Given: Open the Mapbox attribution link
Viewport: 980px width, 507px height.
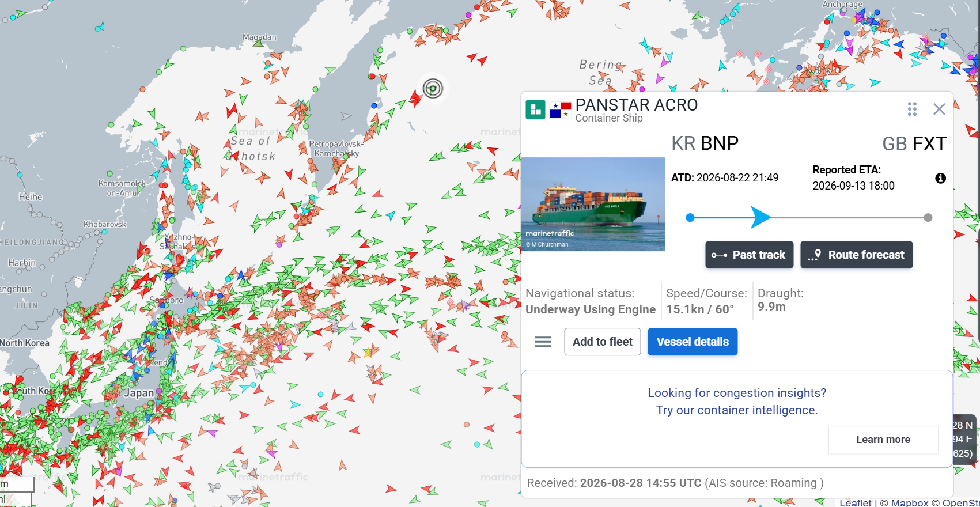Looking at the screenshot, I should tap(910, 502).
